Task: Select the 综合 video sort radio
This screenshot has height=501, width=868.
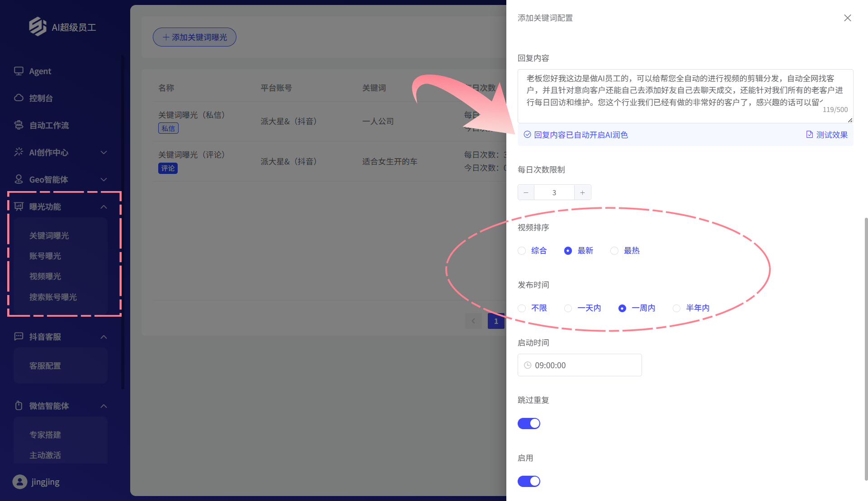Action: coord(522,251)
